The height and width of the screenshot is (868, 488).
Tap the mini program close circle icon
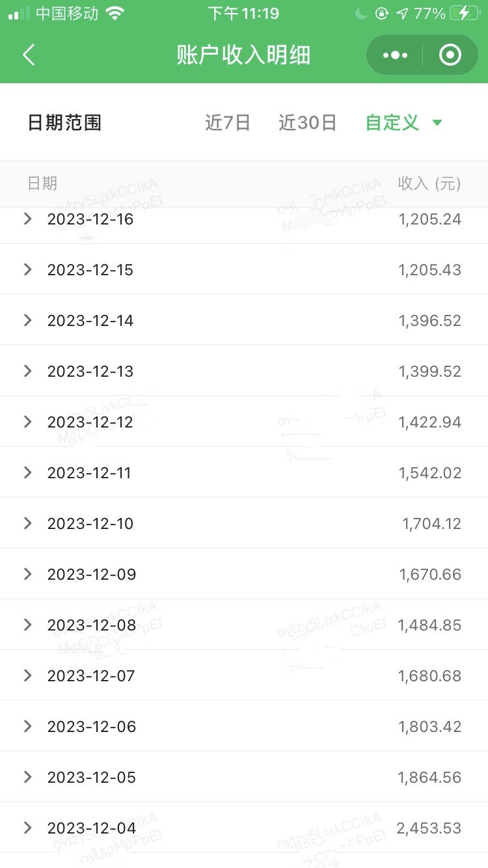450,55
